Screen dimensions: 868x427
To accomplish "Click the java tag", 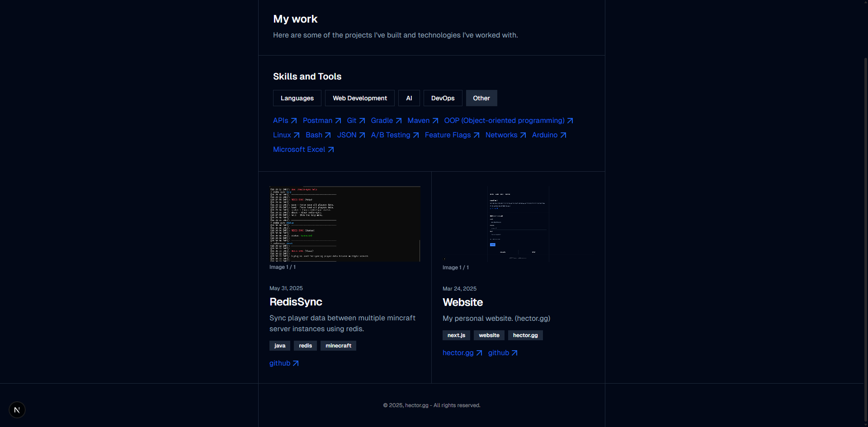I will pyautogui.click(x=280, y=346).
